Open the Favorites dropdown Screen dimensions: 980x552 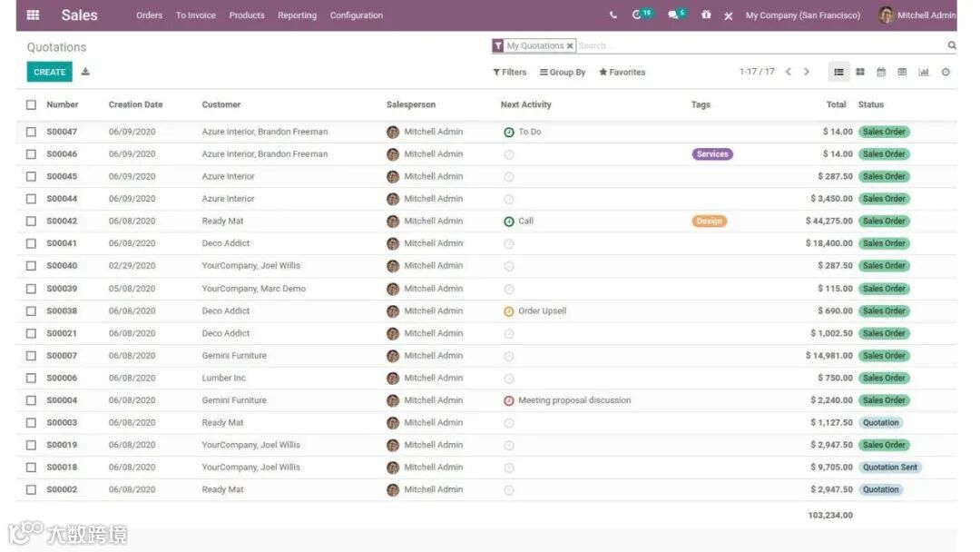tap(622, 72)
